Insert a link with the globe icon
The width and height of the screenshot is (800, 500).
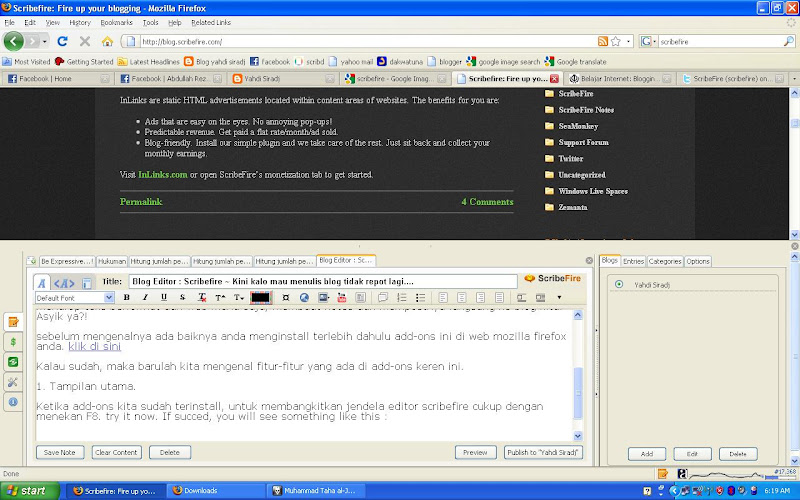pos(304,297)
